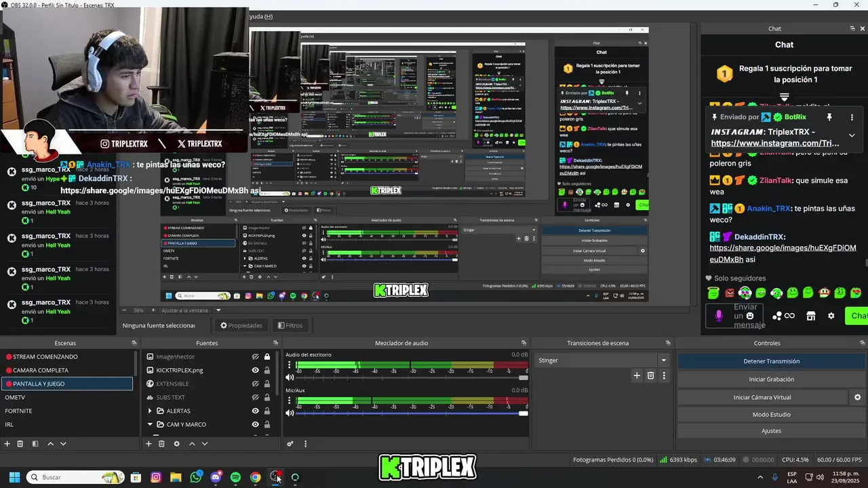Lock the KICKTRIPLEX.png source

tap(267, 370)
